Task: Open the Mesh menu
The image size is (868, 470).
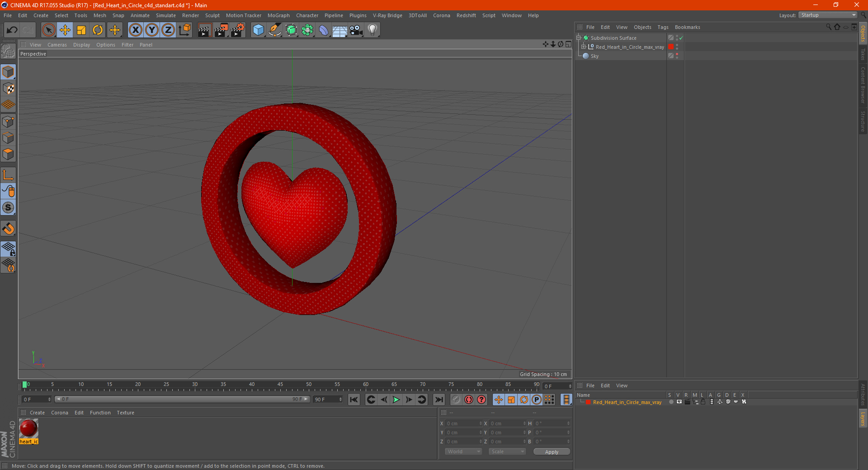Action: click(100, 15)
